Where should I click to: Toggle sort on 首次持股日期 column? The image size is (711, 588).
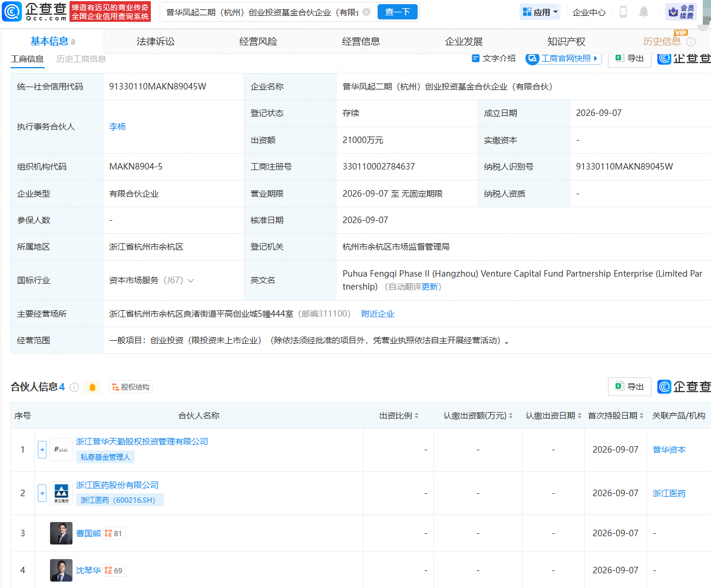coord(641,416)
